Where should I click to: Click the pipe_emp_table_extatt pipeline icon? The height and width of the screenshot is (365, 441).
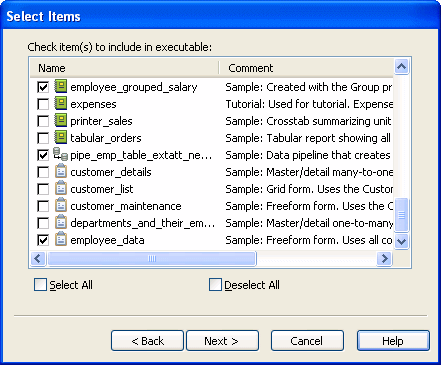click(61, 154)
